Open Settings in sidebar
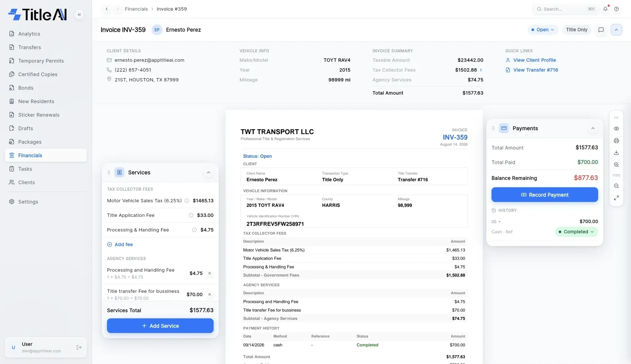This screenshot has height=364, width=631. point(46,202)
